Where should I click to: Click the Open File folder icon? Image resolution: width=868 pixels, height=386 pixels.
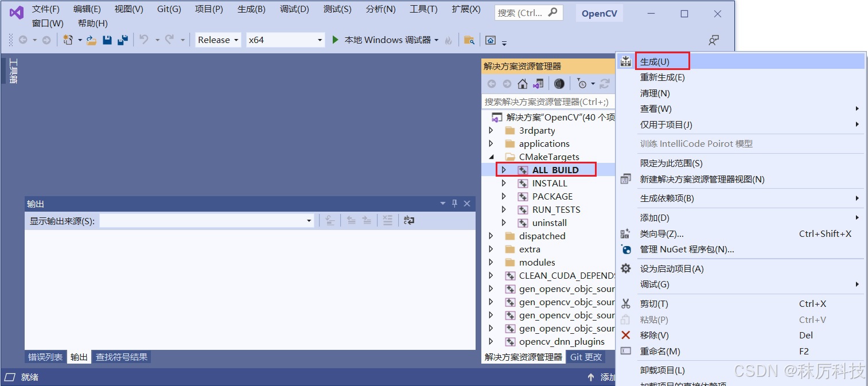point(91,40)
